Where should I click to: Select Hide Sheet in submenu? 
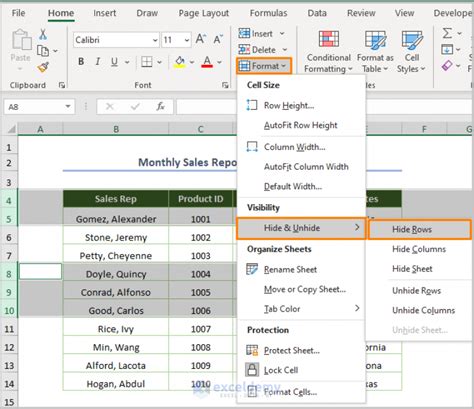(x=420, y=269)
